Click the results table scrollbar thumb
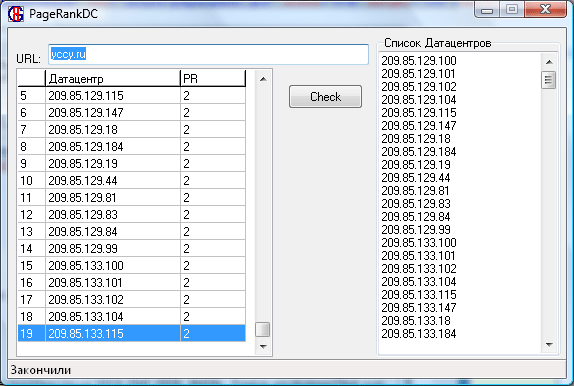 (x=262, y=329)
